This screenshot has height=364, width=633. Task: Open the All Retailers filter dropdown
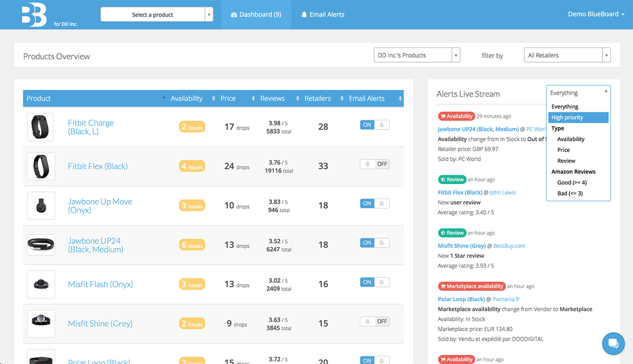[567, 55]
